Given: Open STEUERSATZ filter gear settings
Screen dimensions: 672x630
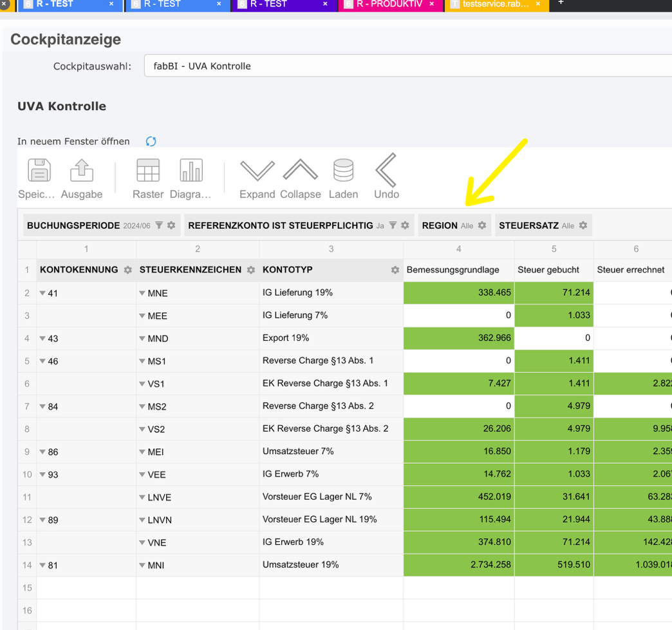Looking at the screenshot, I should tap(583, 225).
